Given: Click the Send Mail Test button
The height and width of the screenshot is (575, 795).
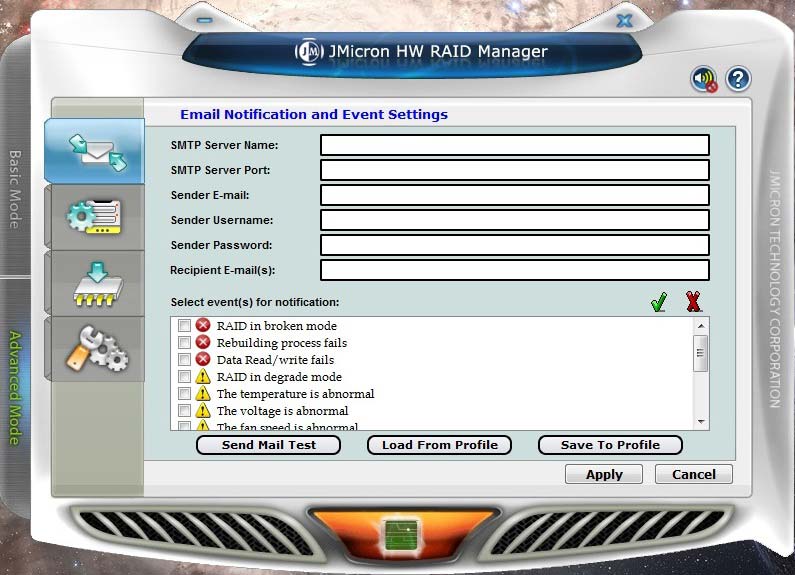Looking at the screenshot, I should pos(268,445).
